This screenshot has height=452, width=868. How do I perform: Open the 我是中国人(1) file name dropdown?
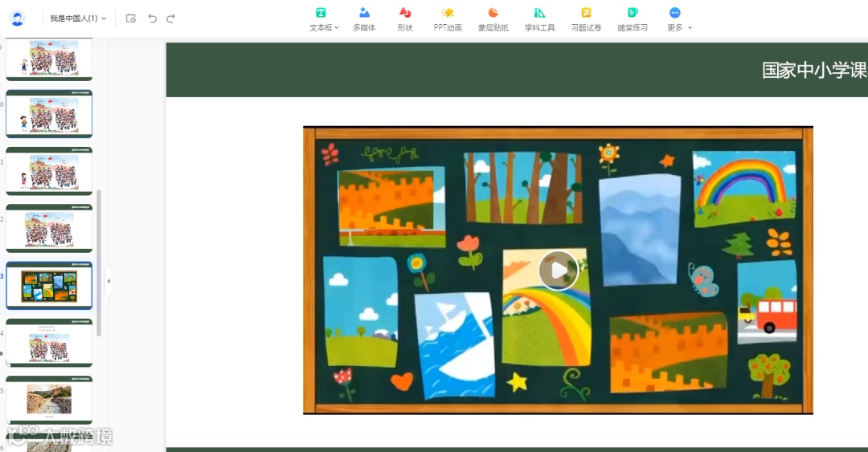pos(78,18)
